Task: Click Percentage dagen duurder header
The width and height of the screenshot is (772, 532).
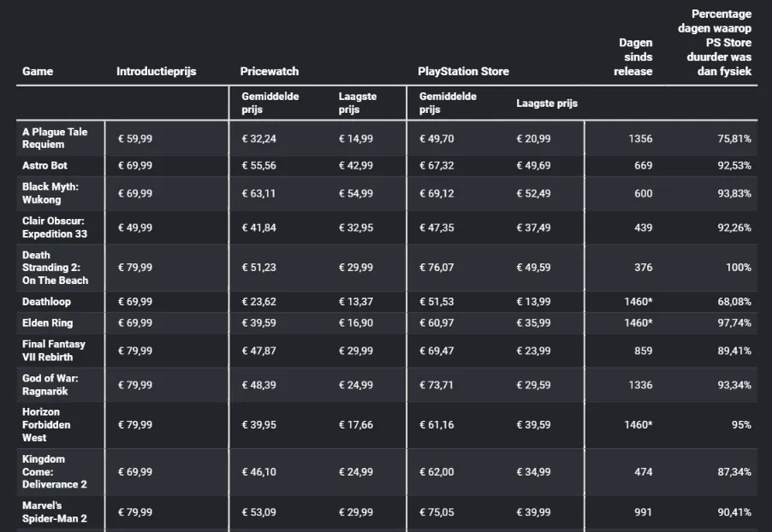Action: 715,43
